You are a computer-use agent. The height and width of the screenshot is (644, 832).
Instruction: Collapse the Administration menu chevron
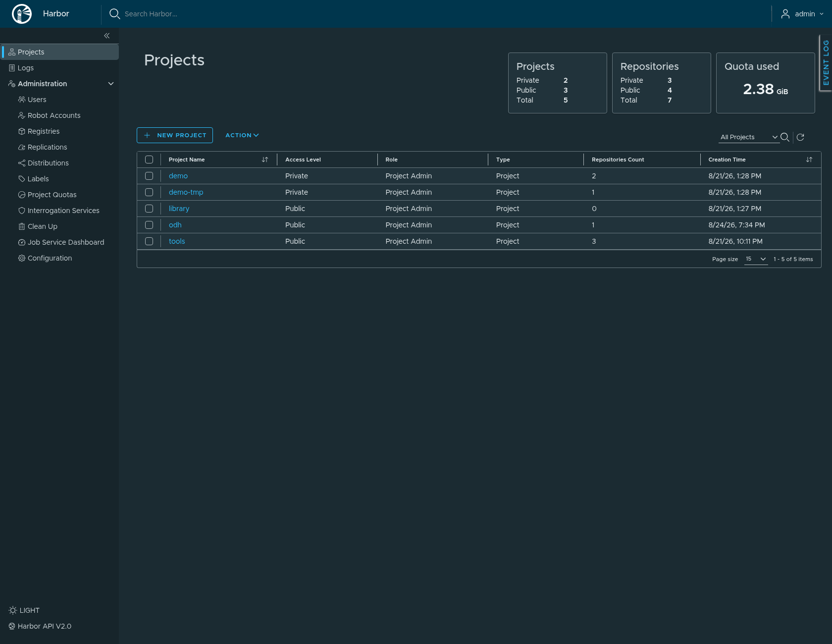(111, 84)
